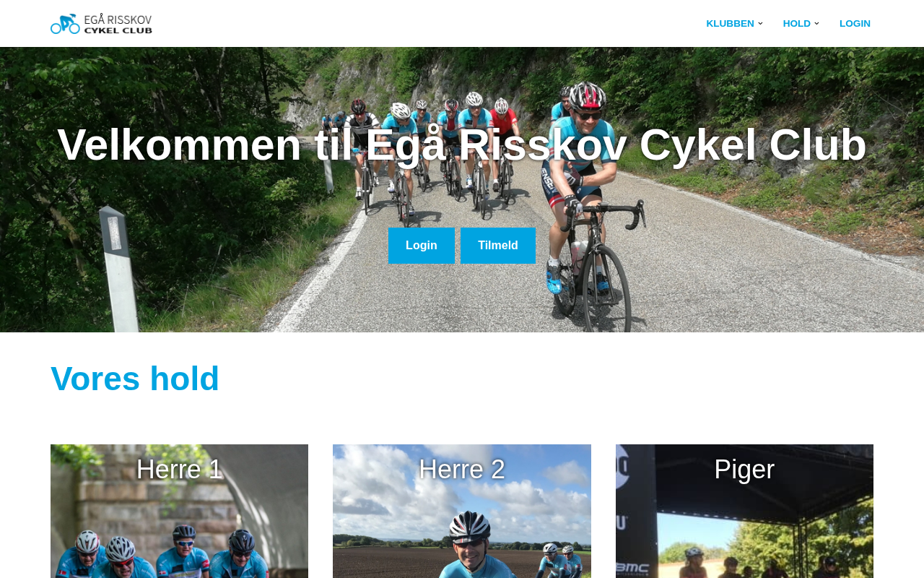Open the Login link in navigation

[855, 23]
